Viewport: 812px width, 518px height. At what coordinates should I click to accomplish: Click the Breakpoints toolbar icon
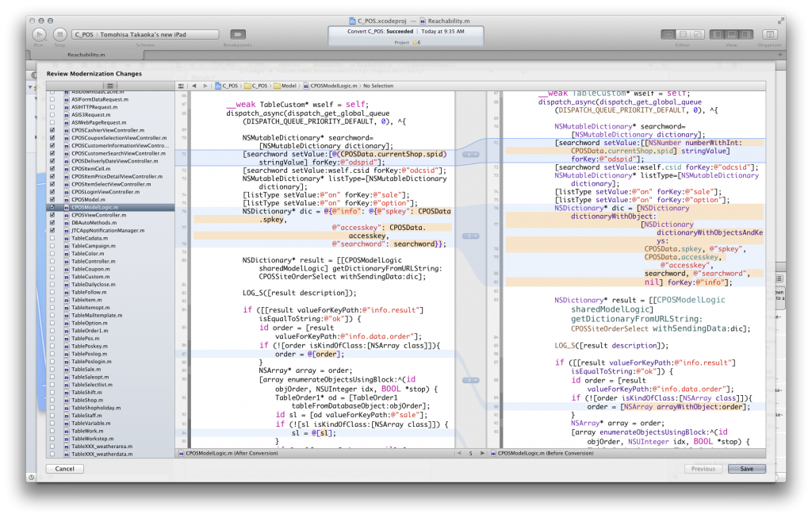pos(237,34)
